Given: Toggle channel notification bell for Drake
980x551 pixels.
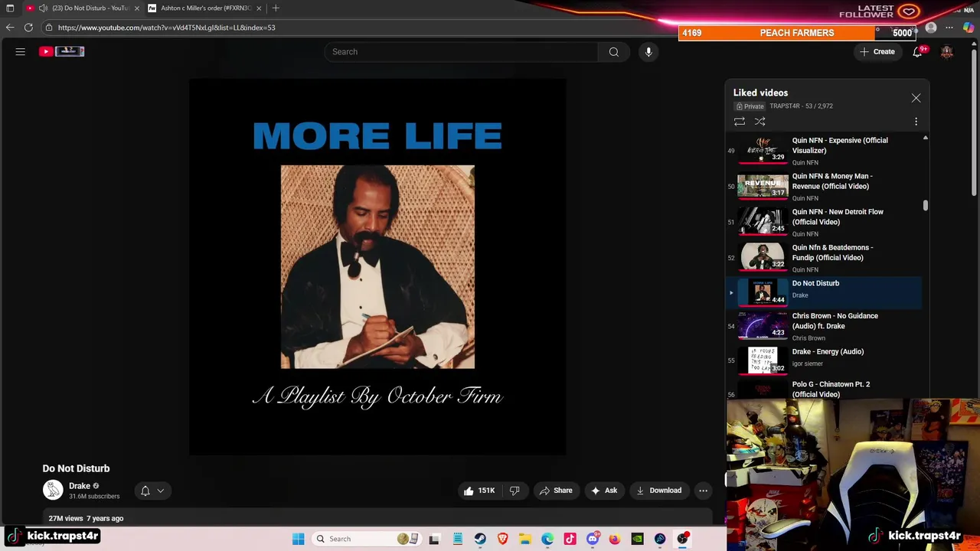Looking at the screenshot, I should (x=145, y=491).
